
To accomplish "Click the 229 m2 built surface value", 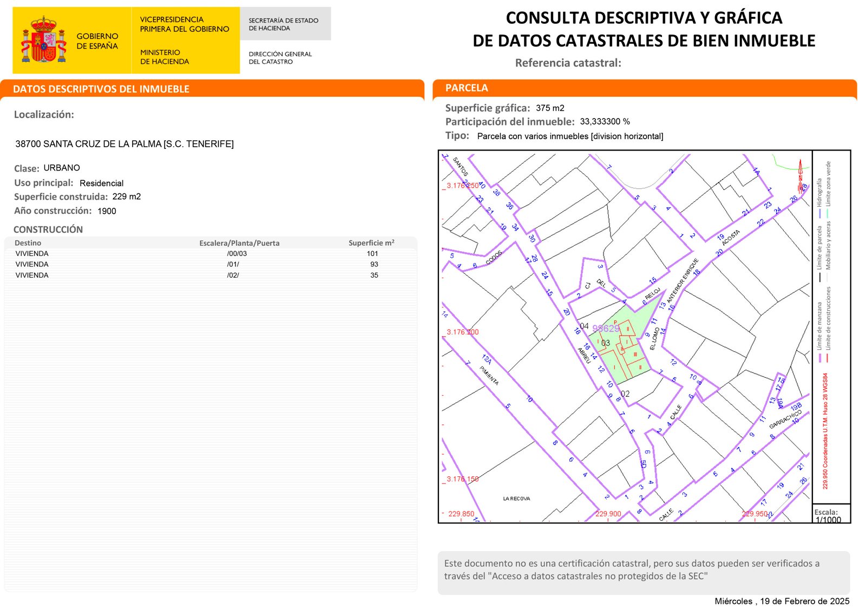I will pyautogui.click(x=127, y=196).
